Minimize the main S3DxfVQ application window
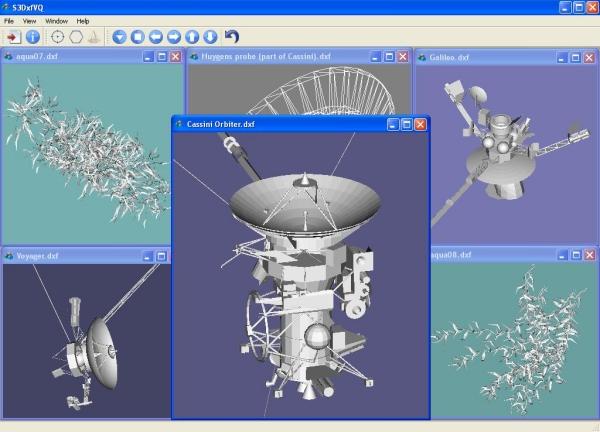 coord(566,7)
